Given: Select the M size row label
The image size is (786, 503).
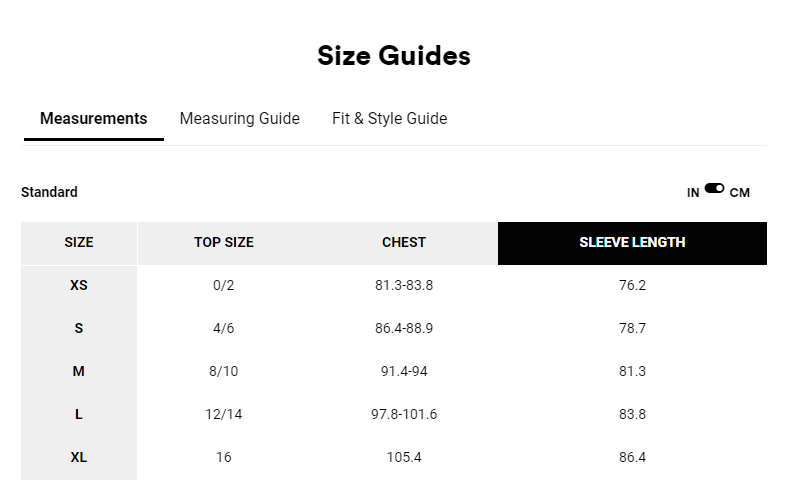Looking at the screenshot, I should pos(79,372).
